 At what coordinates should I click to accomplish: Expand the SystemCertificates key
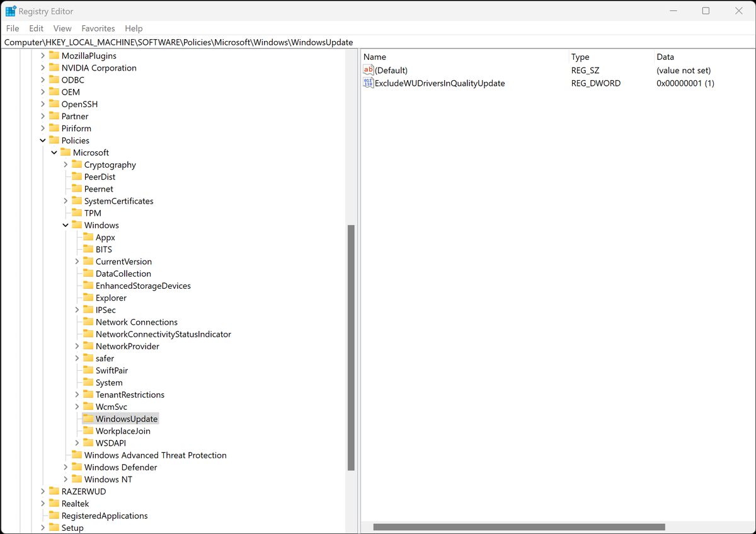click(66, 200)
